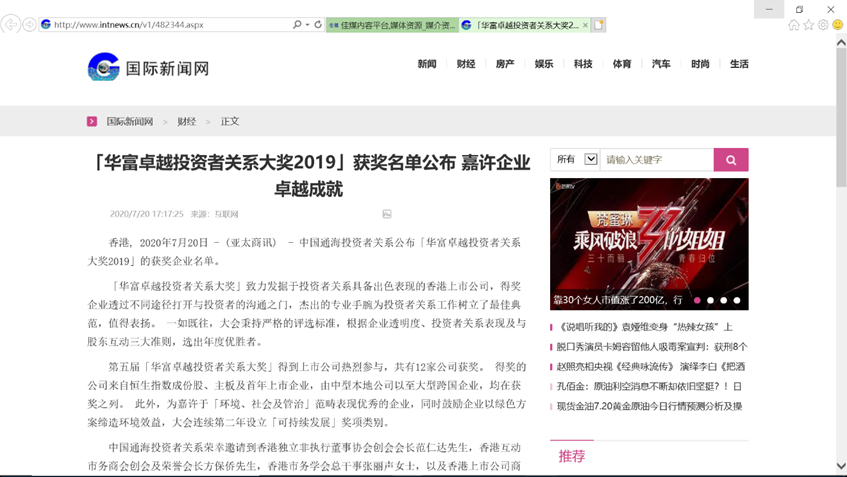This screenshot has width=847, height=477.
Task: Click the 国际新闻网 breadcrumb link
Action: (x=130, y=121)
